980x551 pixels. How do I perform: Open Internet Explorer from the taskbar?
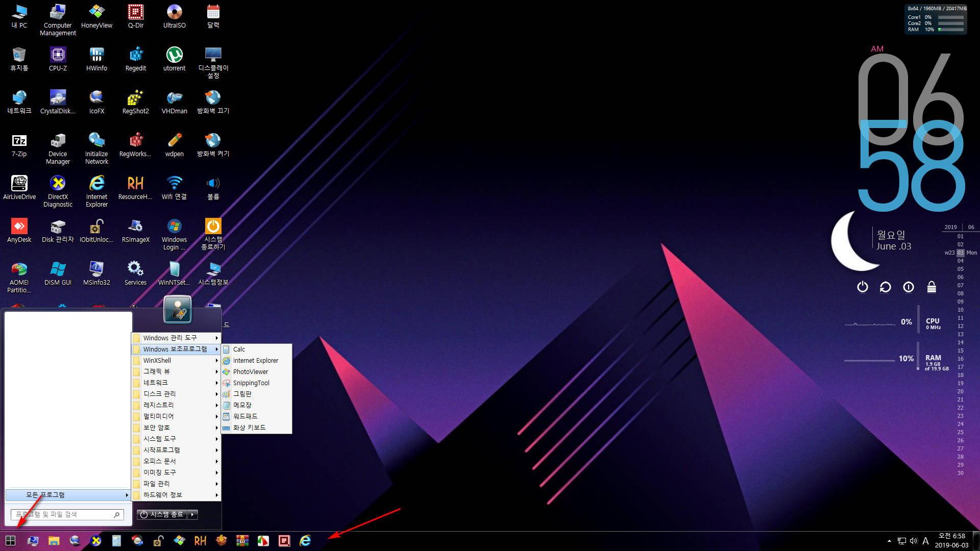click(x=305, y=541)
